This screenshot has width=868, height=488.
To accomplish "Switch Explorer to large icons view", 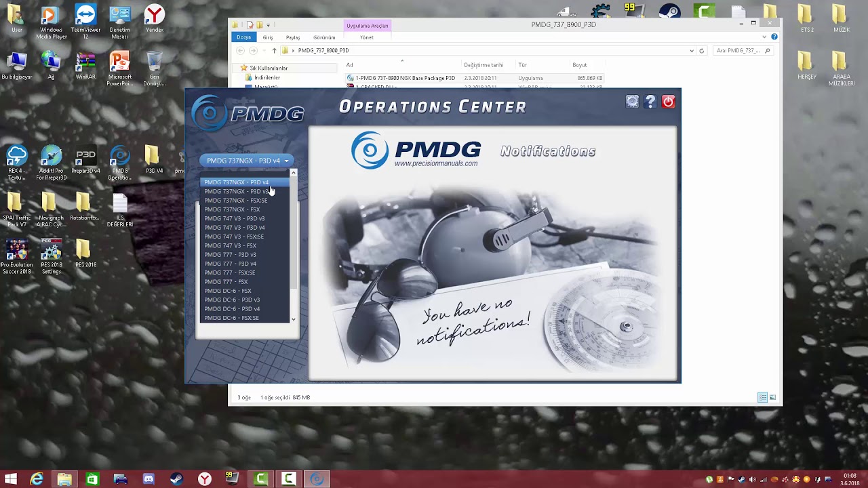I will coord(772,398).
